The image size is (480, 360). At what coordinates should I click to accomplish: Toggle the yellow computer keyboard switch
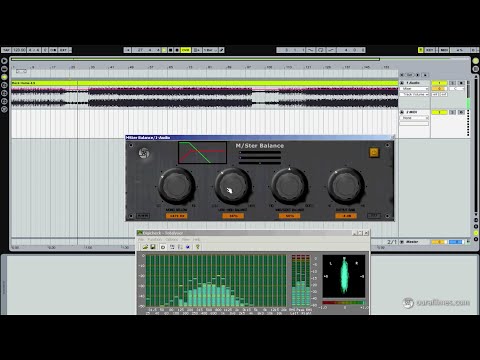(421, 50)
